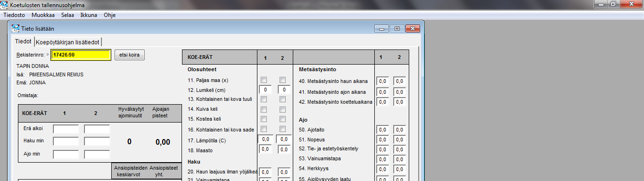Image resolution: width=644 pixels, height=181 pixels.
Task: Click Lämpötila (C) field for erä 1
Action: coord(265,139)
